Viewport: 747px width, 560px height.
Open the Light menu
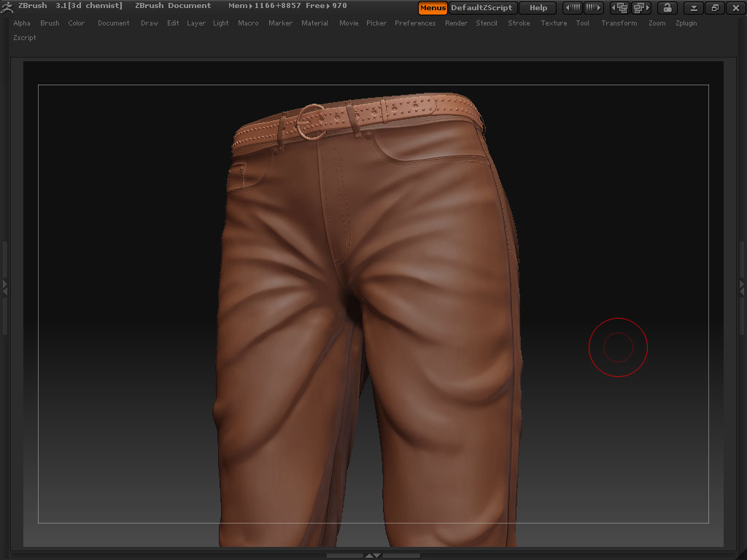pyautogui.click(x=220, y=23)
